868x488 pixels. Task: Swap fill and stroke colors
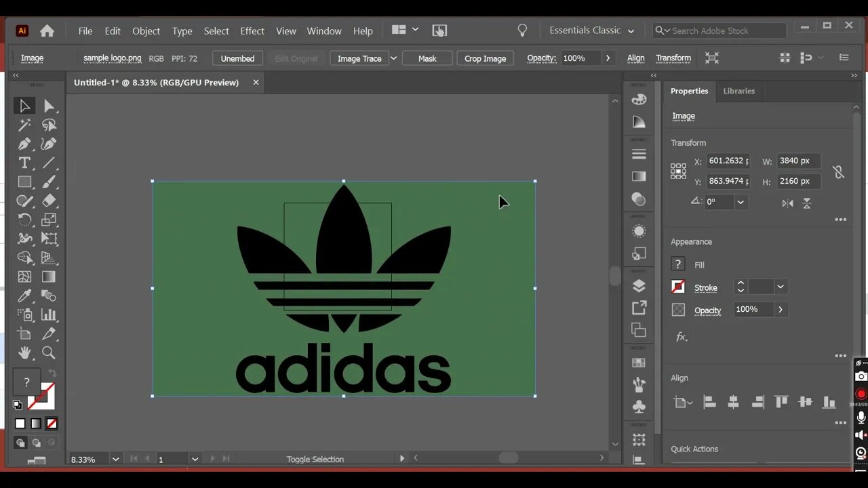tap(52, 373)
